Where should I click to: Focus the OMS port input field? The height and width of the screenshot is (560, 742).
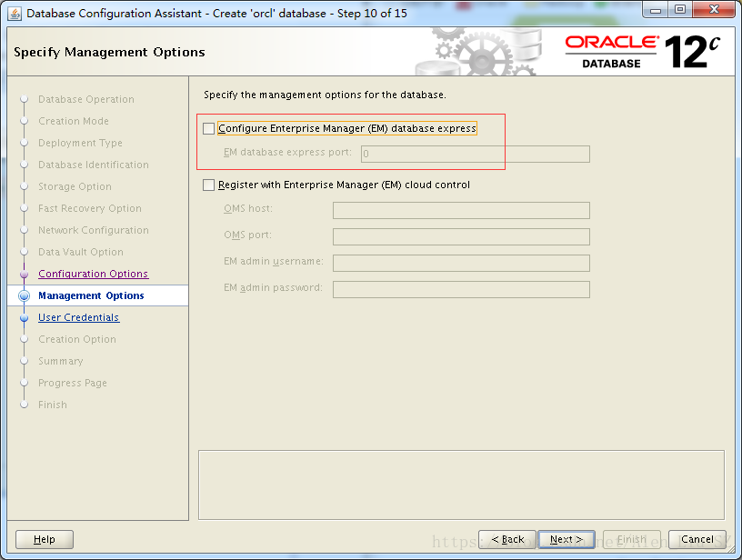pos(461,237)
